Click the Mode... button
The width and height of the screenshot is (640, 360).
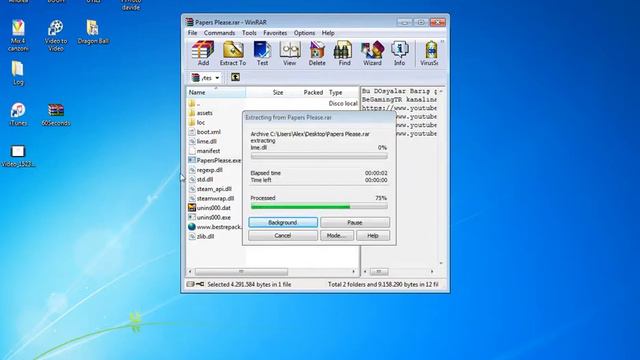click(337, 236)
